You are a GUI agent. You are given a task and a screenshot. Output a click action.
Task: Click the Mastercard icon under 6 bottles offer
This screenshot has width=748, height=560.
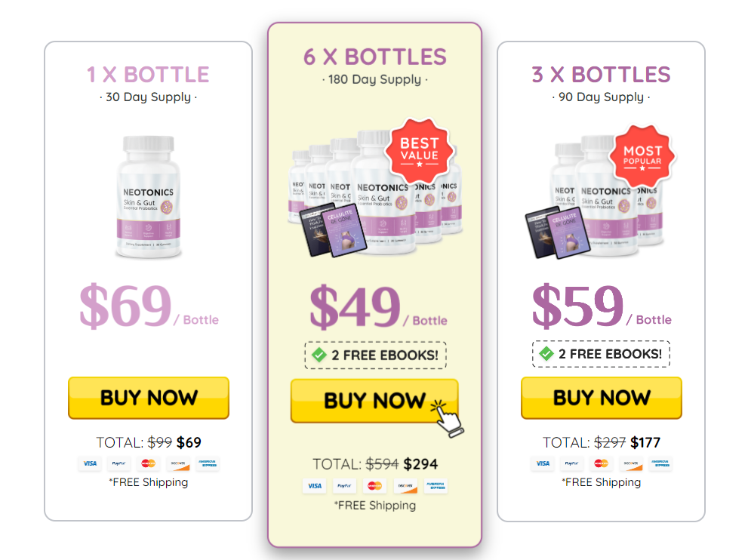pyautogui.click(x=375, y=486)
